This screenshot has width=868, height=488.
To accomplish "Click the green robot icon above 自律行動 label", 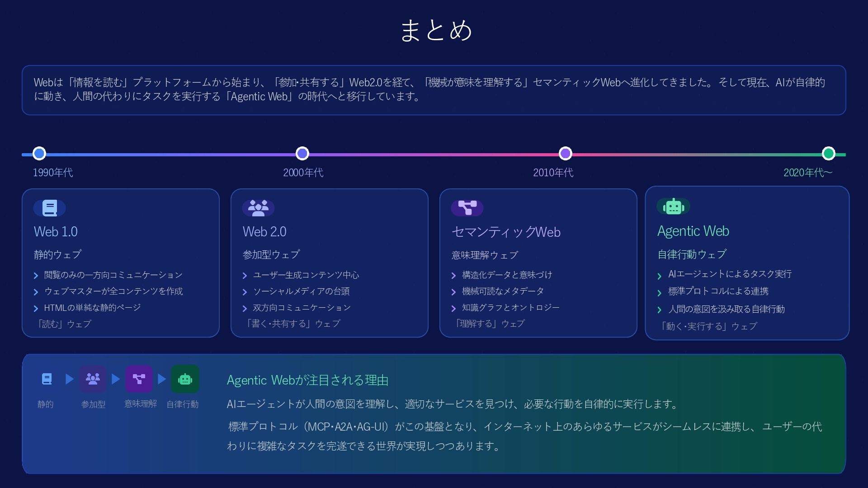I will coord(185,379).
